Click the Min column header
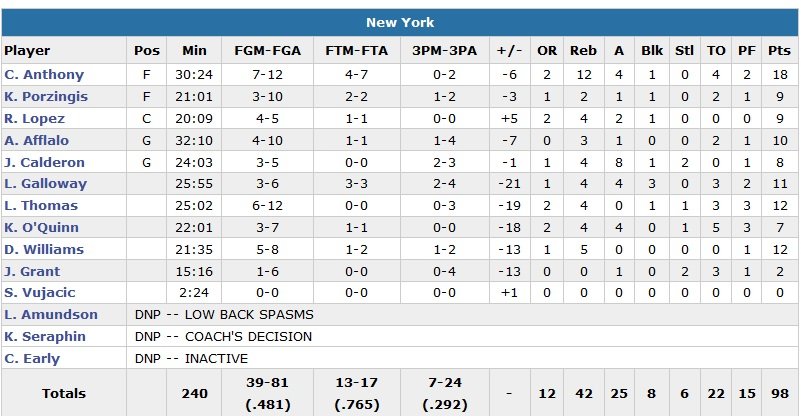Image resolution: width=801 pixels, height=416 pixels. pyautogui.click(x=194, y=51)
